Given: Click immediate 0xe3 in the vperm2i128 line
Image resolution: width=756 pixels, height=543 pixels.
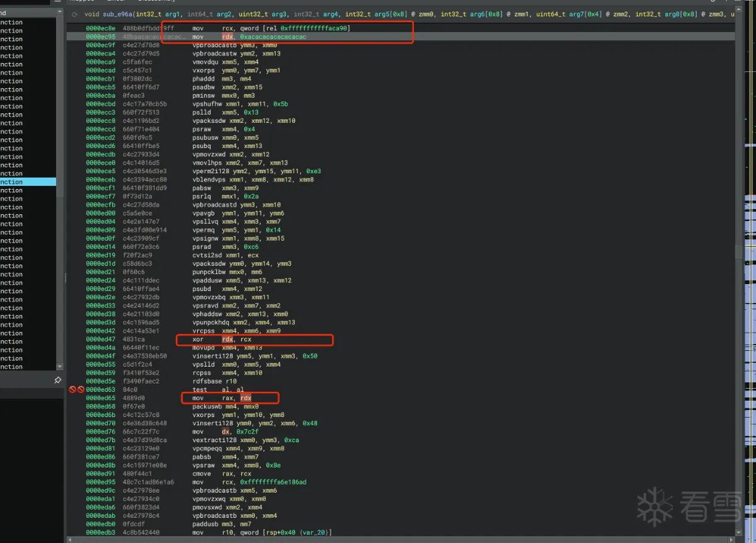Looking at the screenshot, I should click(x=313, y=171).
